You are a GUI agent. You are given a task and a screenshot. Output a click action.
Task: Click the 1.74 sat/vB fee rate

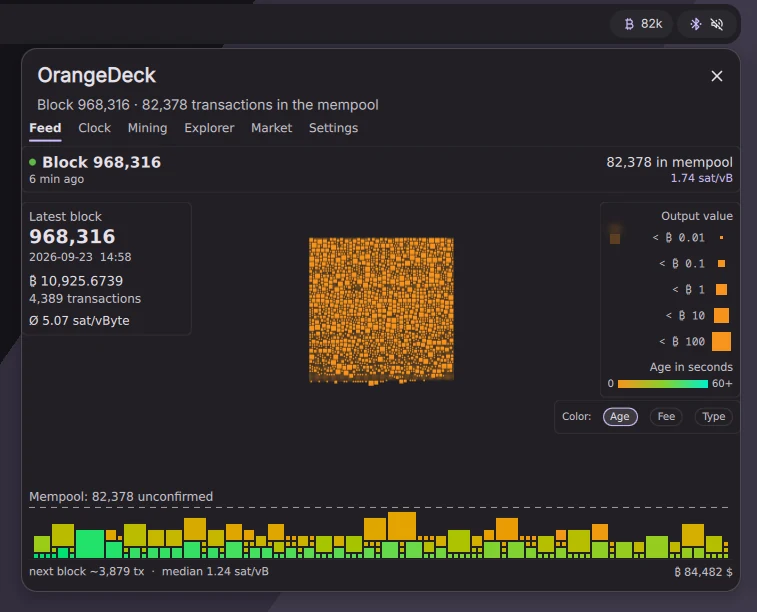[701, 178]
